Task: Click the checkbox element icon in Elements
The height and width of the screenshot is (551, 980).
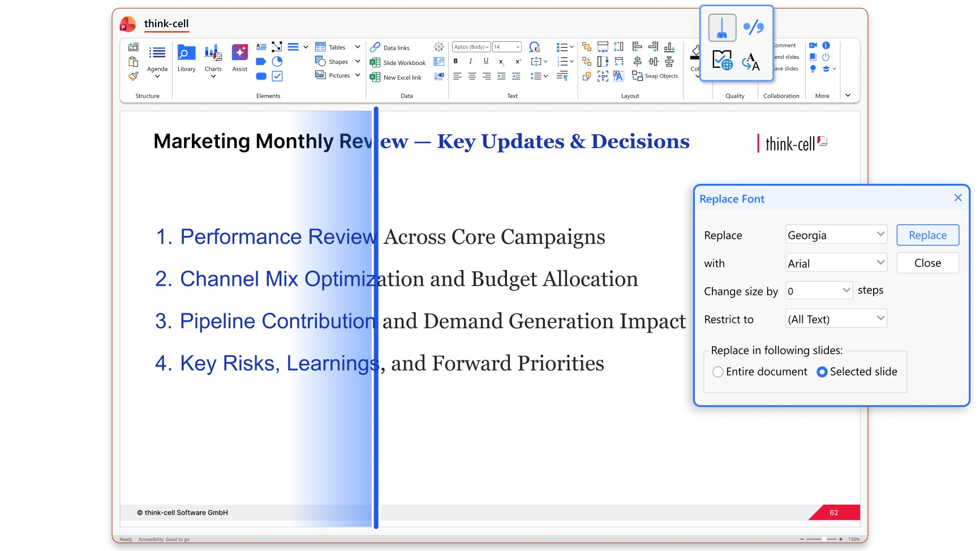Action: 277,76
